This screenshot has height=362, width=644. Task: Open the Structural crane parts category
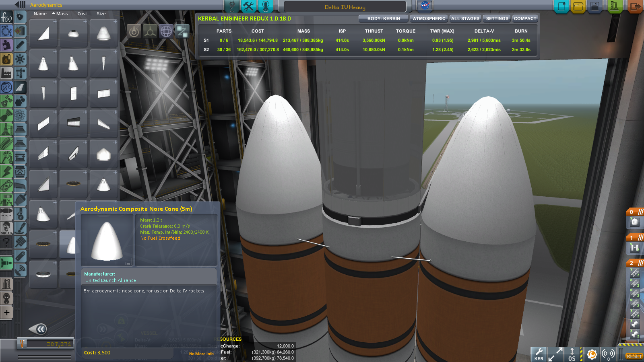coord(20,73)
